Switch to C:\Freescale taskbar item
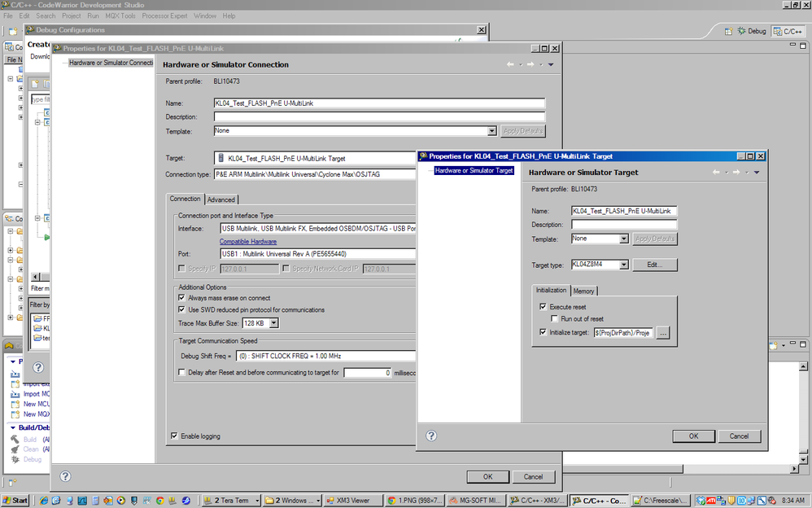The height and width of the screenshot is (508, 812). click(660, 500)
